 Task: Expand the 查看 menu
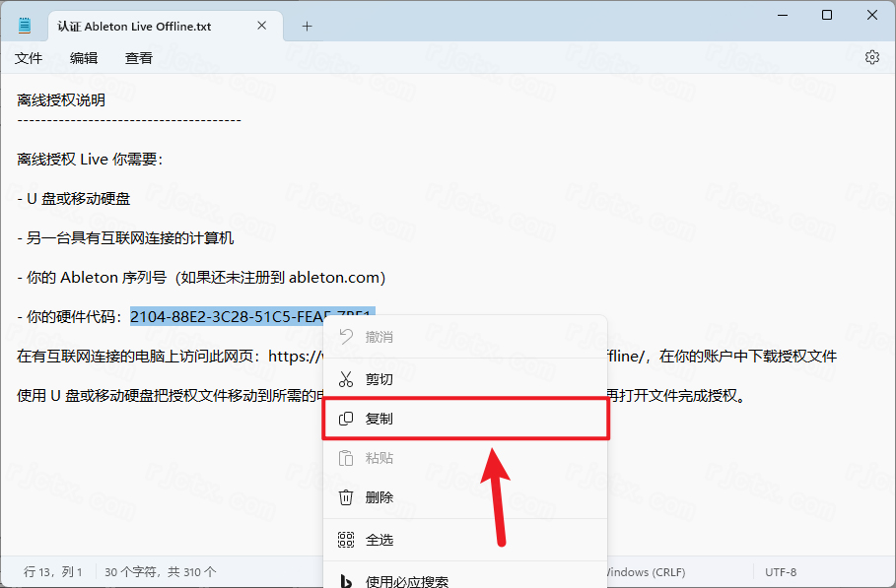coord(139,58)
